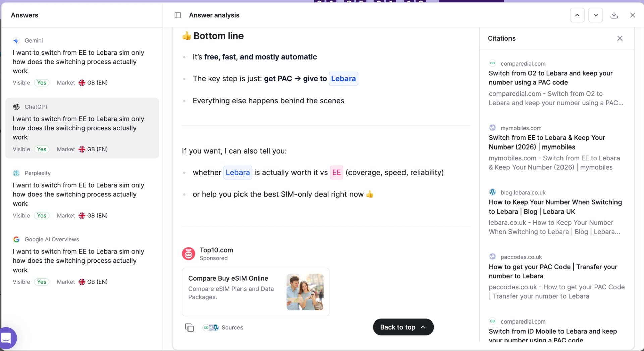Click Lebara tag in 'give to Lebara' line
644x351 pixels.
(x=343, y=79)
